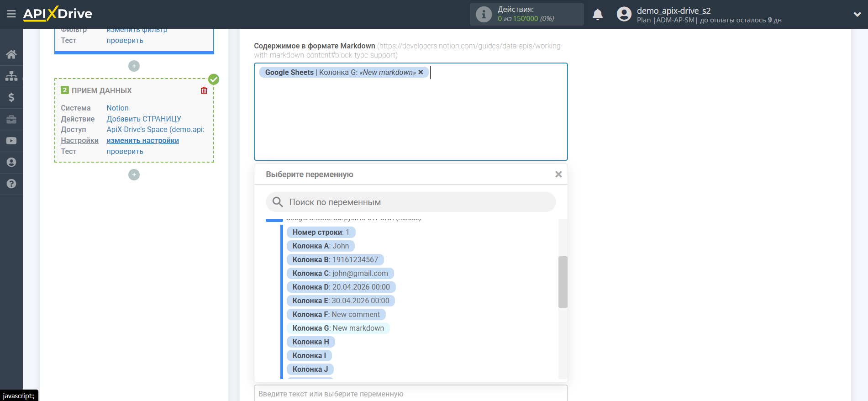Add a step below the Notion block
Viewport: 868px width, 401px height.
(x=134, y=175)
